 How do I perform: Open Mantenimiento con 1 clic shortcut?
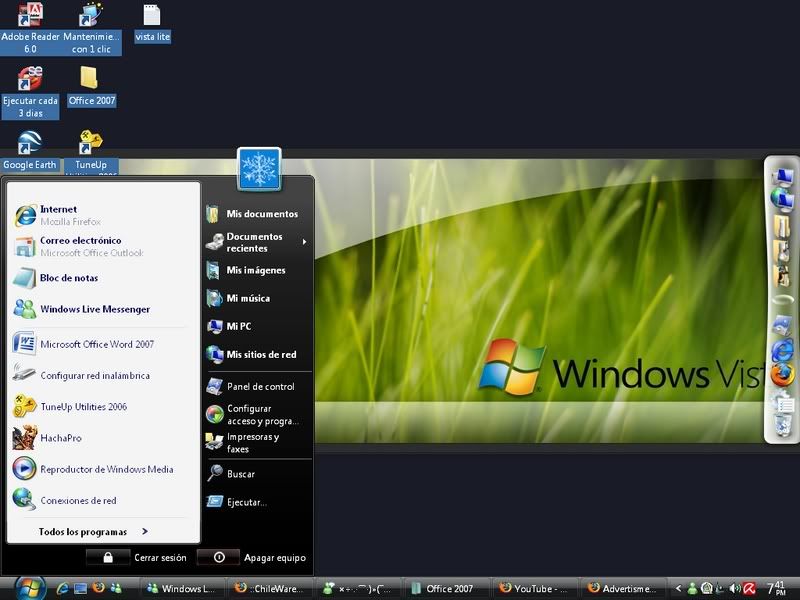[91, 28]
